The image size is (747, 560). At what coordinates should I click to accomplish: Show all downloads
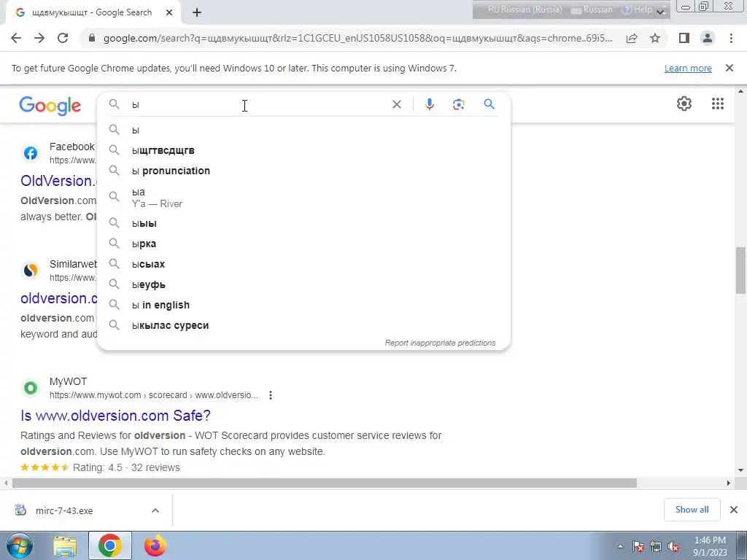pos(692,510)
